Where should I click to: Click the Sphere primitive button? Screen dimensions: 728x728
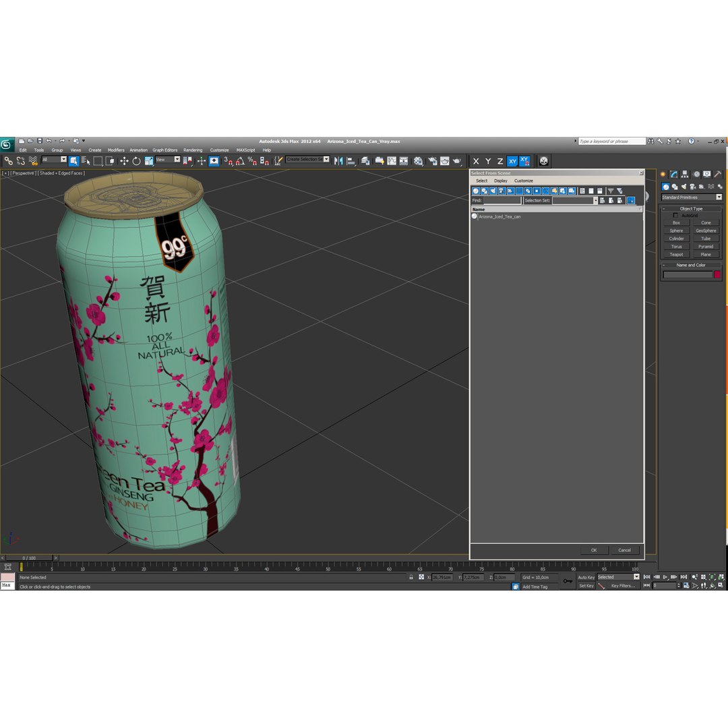pos(677,231)
